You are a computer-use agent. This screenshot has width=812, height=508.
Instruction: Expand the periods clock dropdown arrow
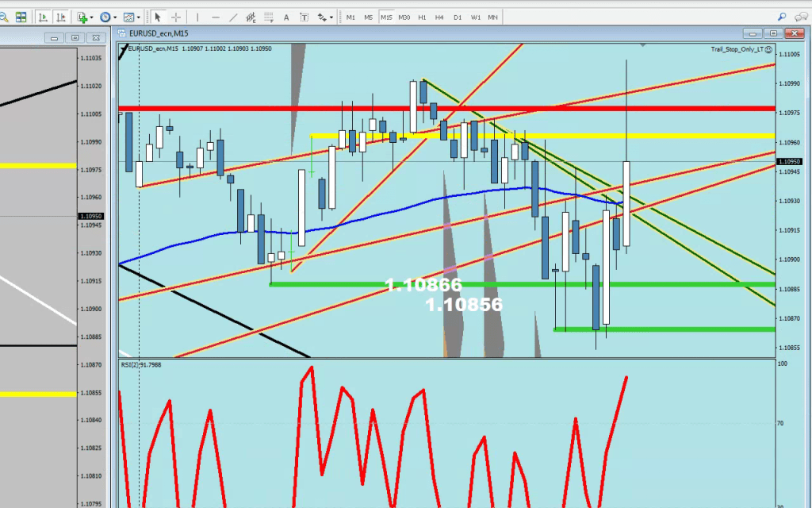point(115,17)
